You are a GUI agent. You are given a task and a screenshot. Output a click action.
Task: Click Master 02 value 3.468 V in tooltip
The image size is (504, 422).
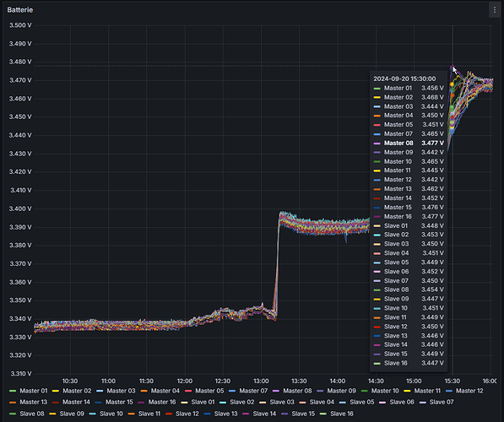pyautogui.click(x=432, y=97)
